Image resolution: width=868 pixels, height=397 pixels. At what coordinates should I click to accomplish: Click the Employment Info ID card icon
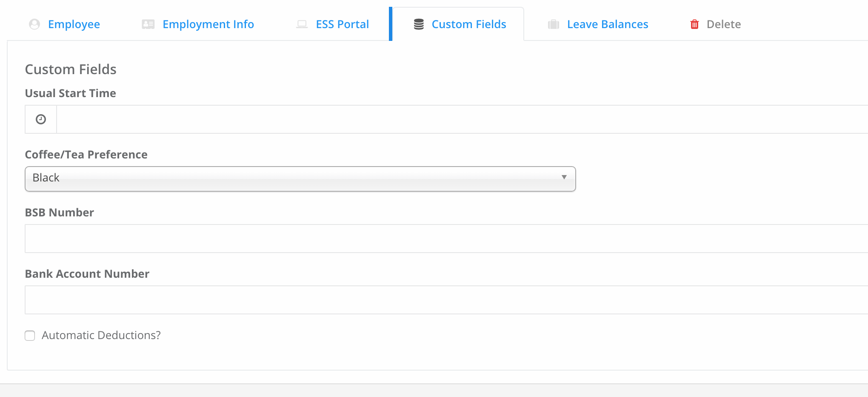pyautogui.click(x=148, y=24)
